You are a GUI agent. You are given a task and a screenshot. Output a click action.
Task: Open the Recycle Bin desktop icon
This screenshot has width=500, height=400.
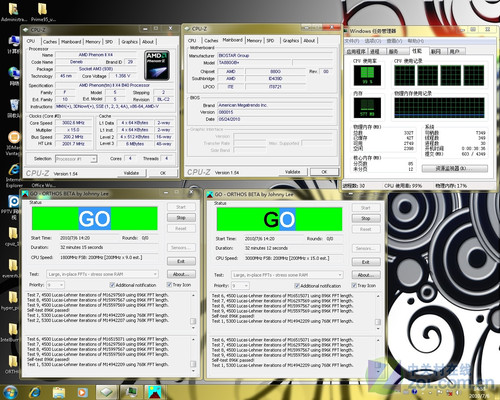coord(14,108)
